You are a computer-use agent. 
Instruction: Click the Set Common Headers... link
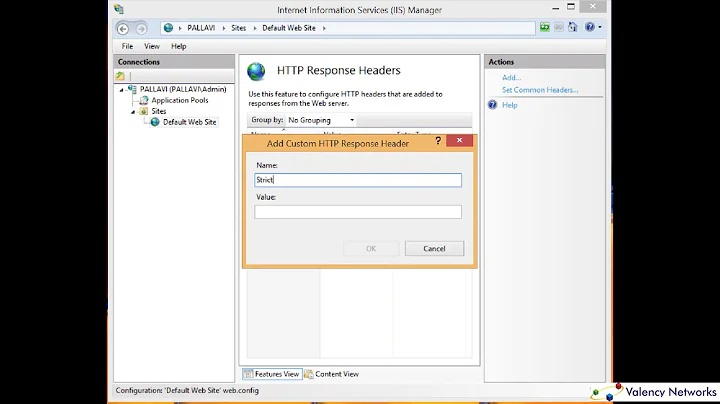(540, 90)
